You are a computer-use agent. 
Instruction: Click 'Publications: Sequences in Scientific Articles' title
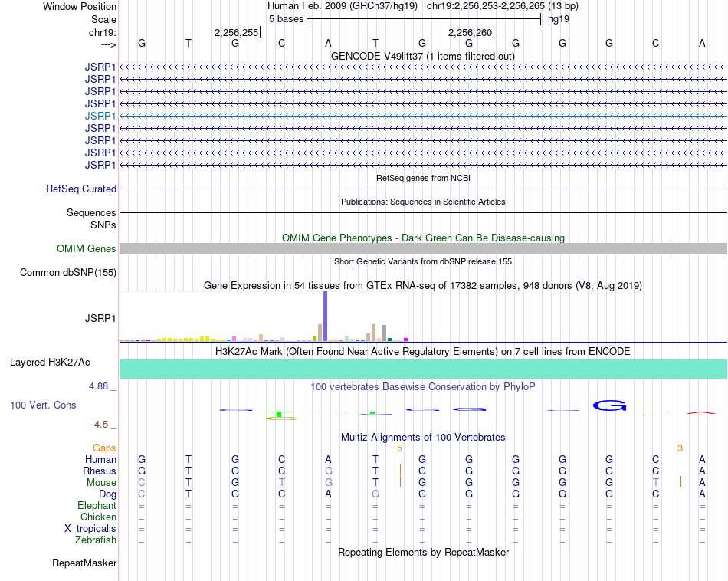coord(423,202)
